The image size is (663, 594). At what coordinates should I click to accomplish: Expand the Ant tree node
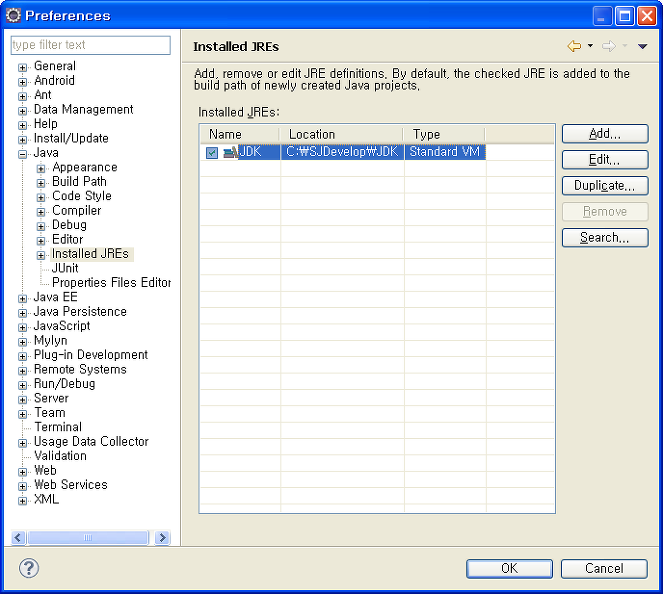pyautogui.click(x=22, y=96)
